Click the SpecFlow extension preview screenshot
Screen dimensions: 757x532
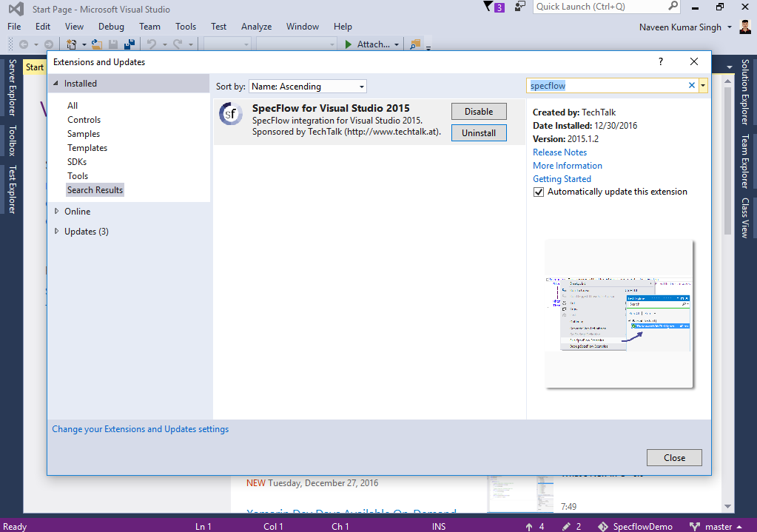(619, 314)
